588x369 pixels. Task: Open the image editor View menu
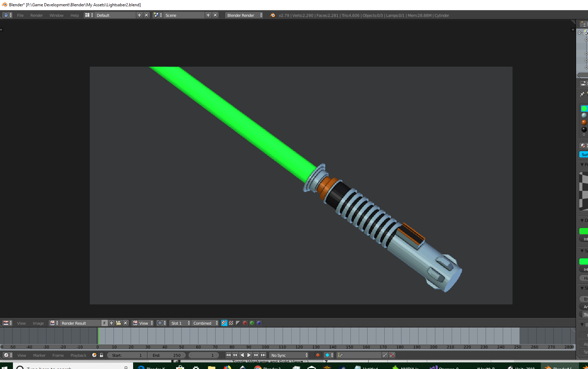click(21, 323)
